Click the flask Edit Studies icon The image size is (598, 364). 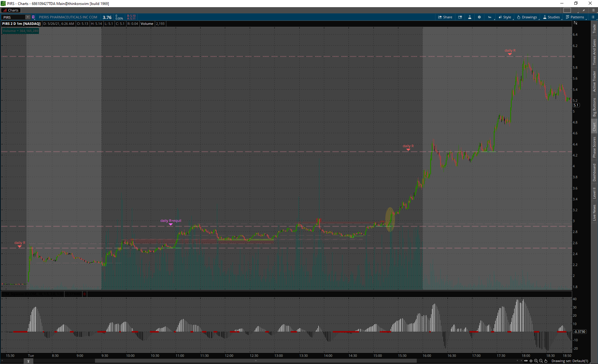[470, 17]
